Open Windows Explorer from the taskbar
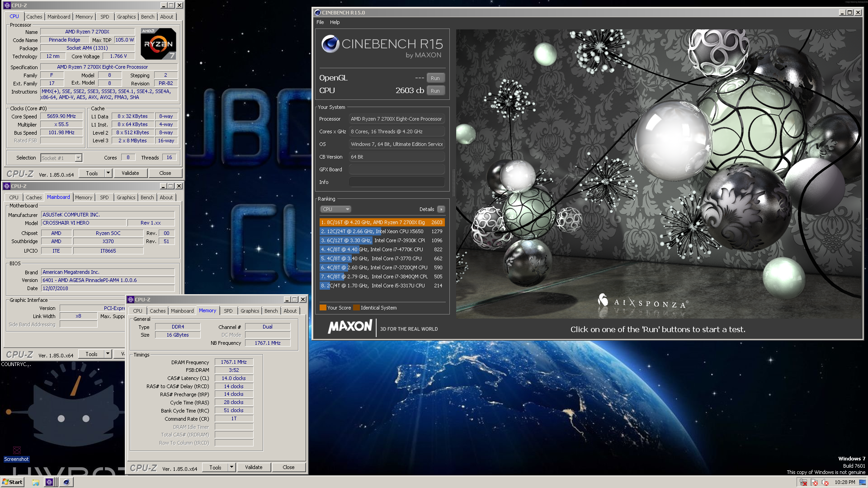Image resolution: width=868 pixels, height=488 pixels. [35, 482]
